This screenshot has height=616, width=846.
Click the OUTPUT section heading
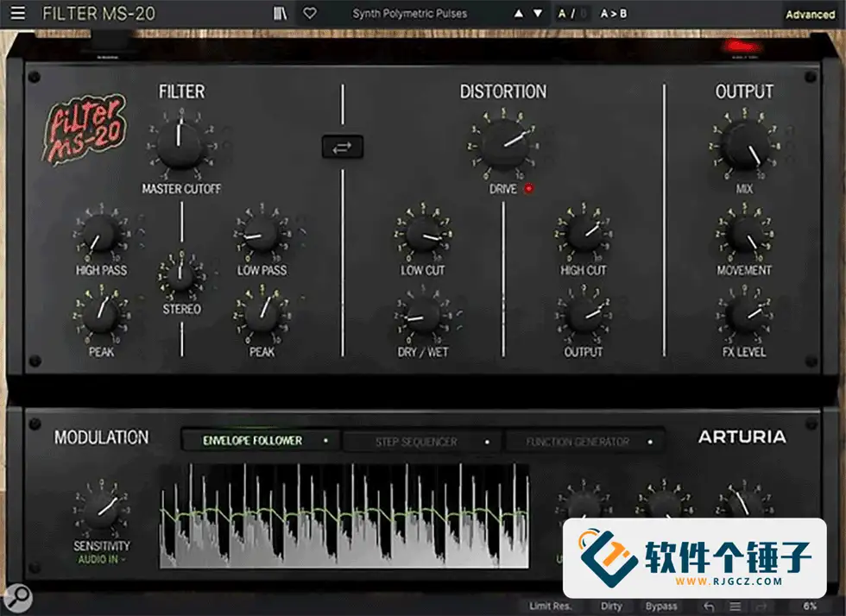click(744, 91)
